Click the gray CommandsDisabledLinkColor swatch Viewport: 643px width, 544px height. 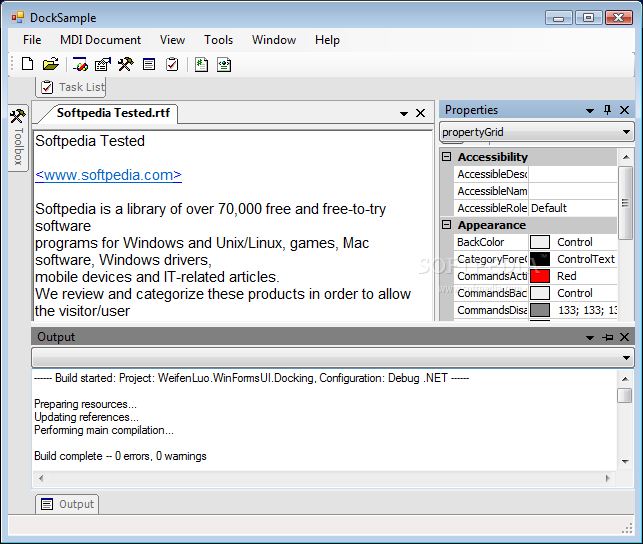540,310
